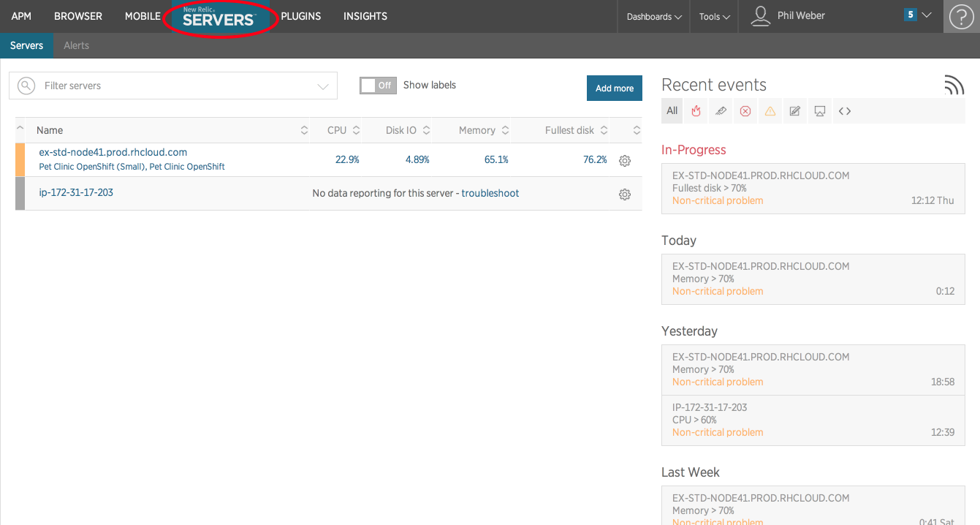Click the In-Progress section heading
The image size is (980, 525).
(694, 150)
